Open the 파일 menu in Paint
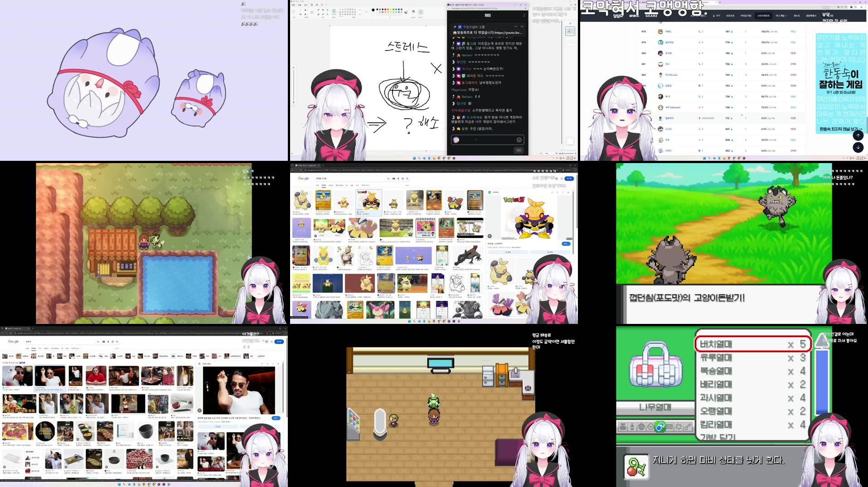This screenshot has width=868, height=487. click(293, 5)
